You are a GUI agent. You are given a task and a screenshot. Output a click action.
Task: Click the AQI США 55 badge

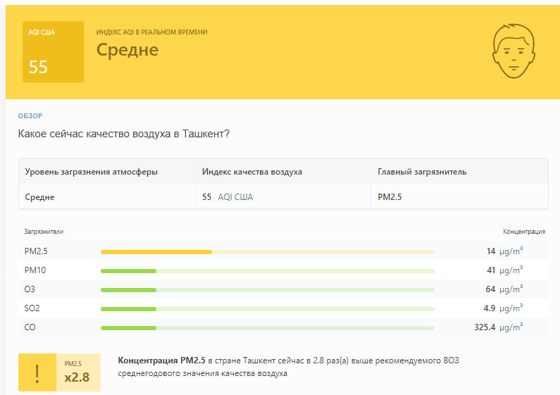point(53,51)
